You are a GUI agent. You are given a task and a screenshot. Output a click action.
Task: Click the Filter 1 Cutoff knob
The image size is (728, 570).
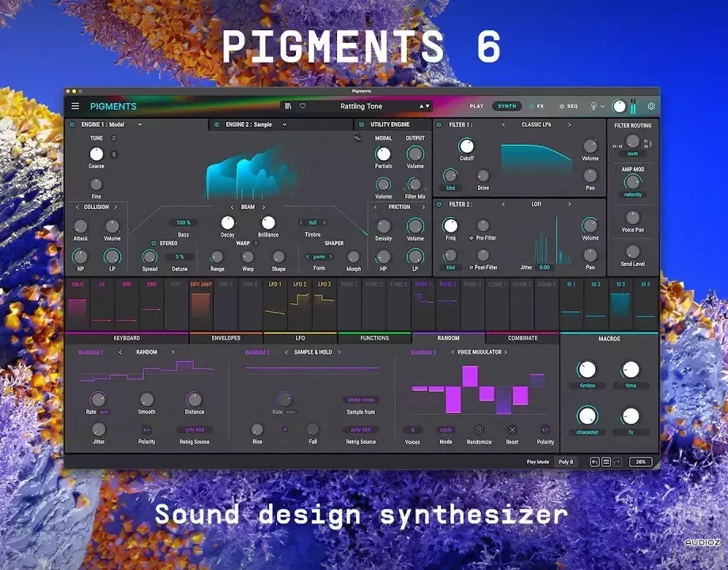[x=466, y=146]
